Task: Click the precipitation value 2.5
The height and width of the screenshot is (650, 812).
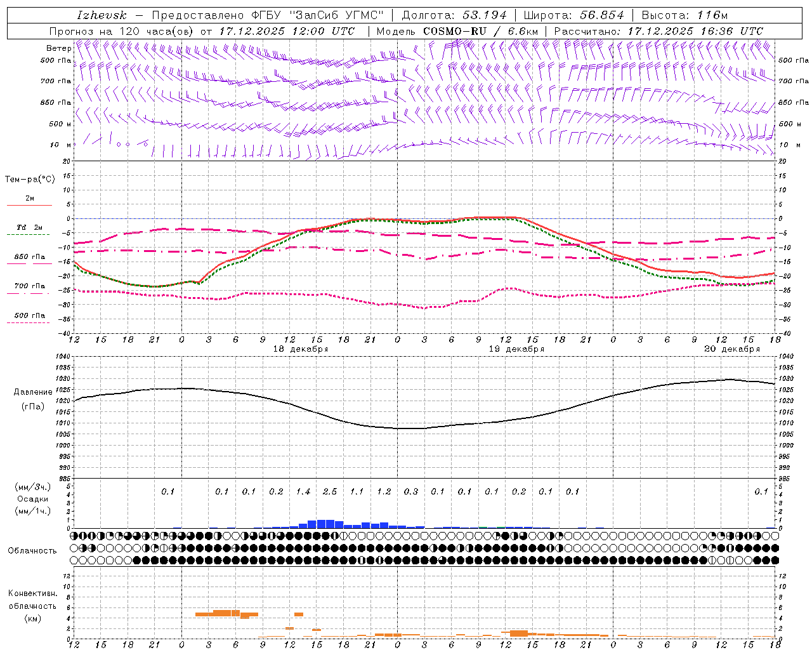Action: [x=330, y=492]
